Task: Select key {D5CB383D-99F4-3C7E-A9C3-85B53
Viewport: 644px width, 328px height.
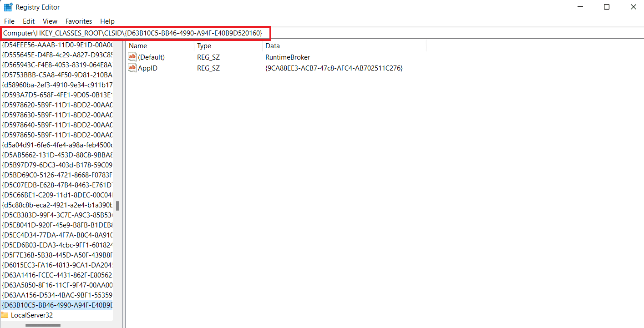Action: (x=57, y=215)
